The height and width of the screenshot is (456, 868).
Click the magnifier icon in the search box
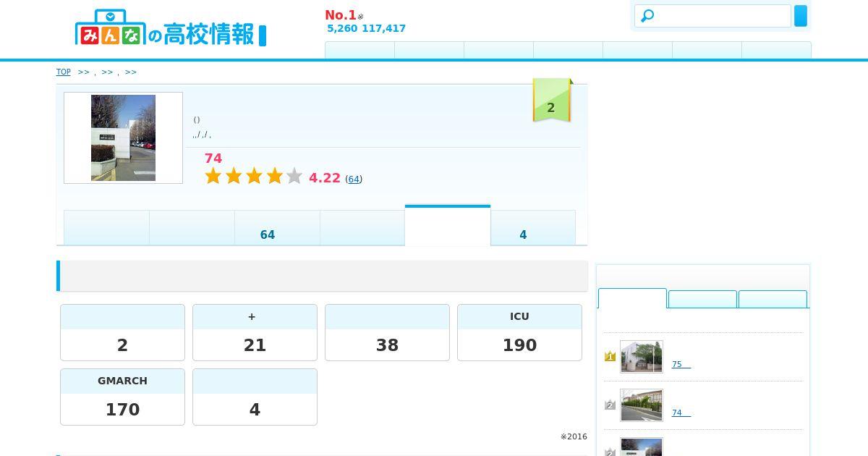(x=647, y=16)
